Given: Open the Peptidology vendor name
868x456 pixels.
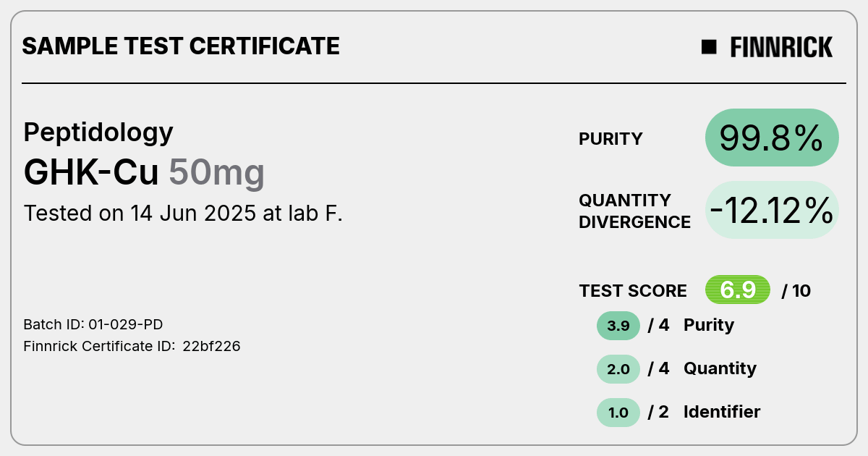Looking at the screenshot, I should tap(98, 133).
